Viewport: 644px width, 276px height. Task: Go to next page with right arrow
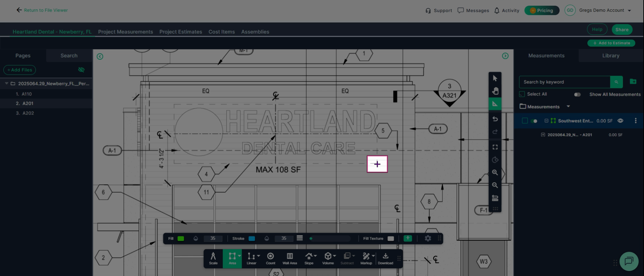point(505,56)
